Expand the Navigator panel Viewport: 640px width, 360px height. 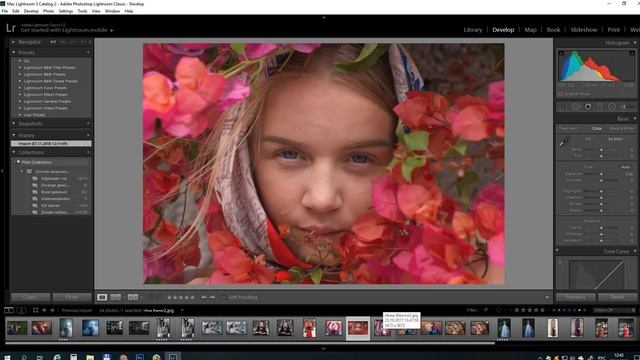[x=13, y=42]
